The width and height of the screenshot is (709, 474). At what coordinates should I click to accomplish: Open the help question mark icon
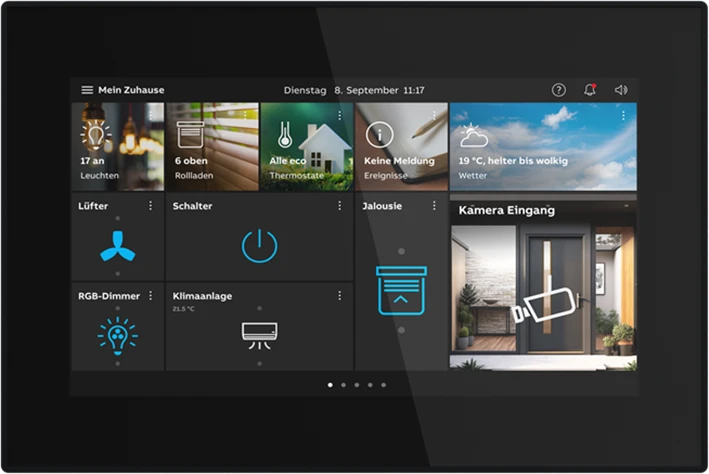click(559, 90)
